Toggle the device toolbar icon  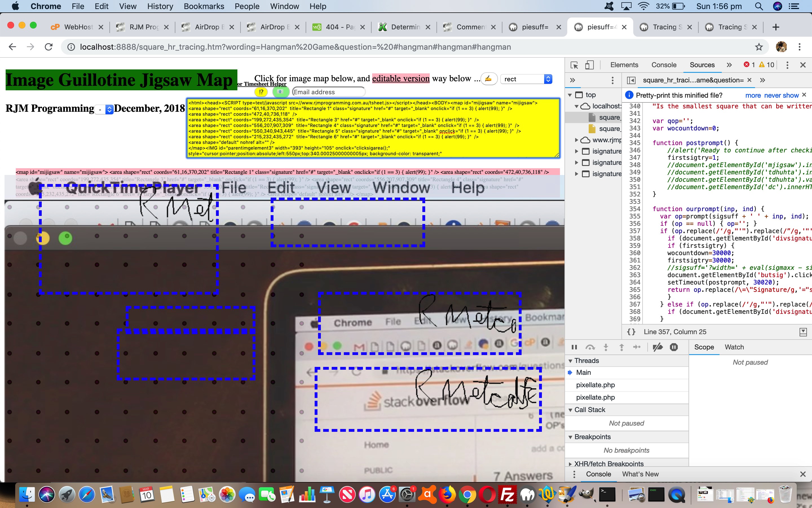pyautogui.click(x=590, y=65)
